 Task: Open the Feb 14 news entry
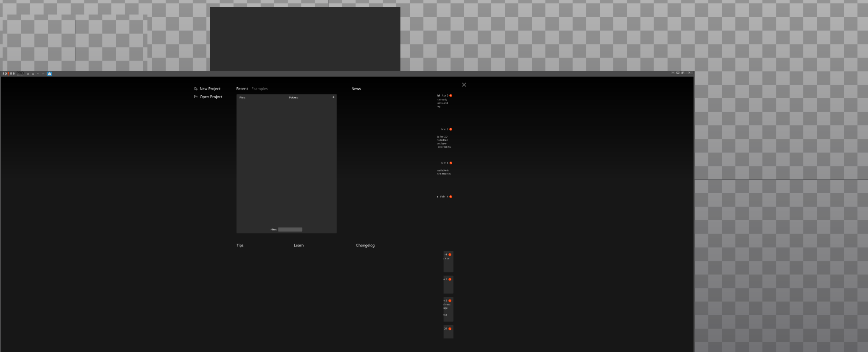pyautogui.click(x=445, y=197)
